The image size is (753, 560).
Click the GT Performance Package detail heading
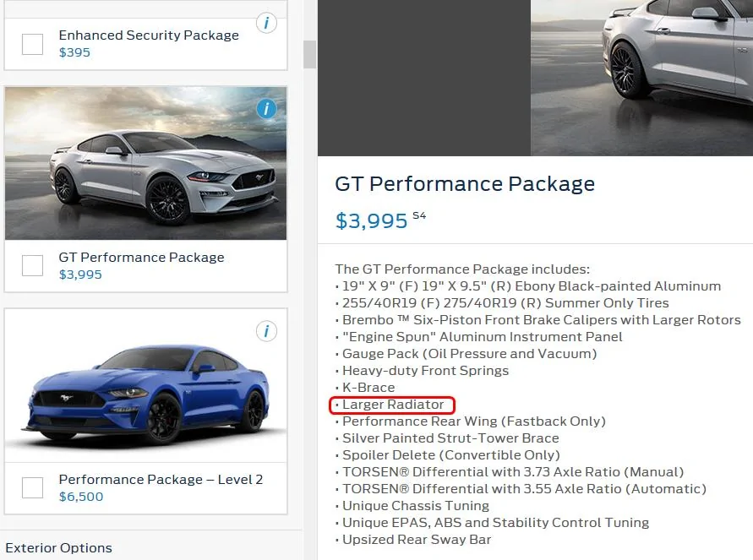click(x=465, y=184)
